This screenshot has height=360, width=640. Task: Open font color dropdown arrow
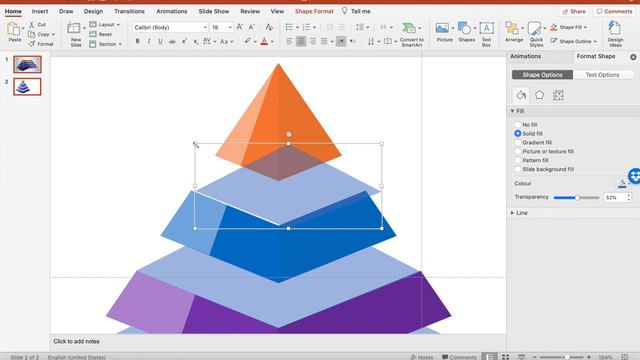272,42
